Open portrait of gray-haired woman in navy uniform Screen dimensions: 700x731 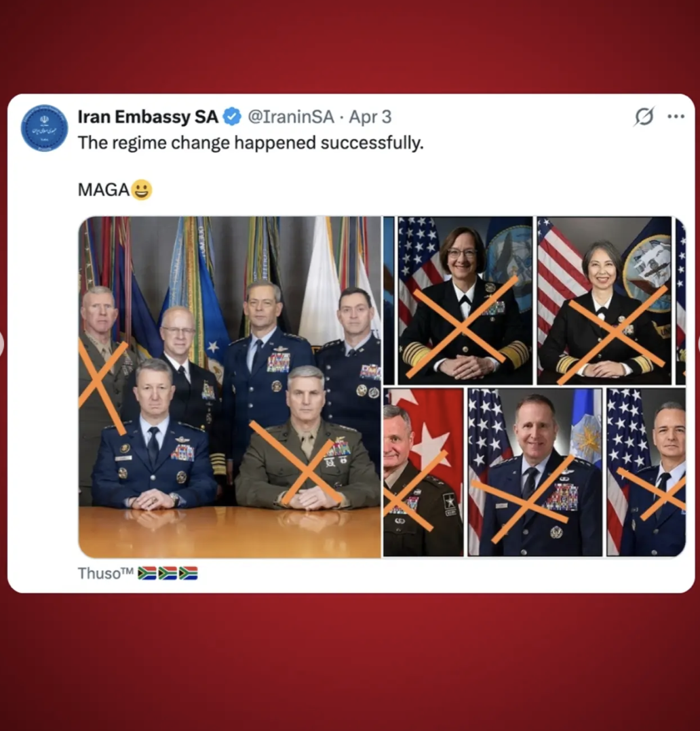coord(604,300)
